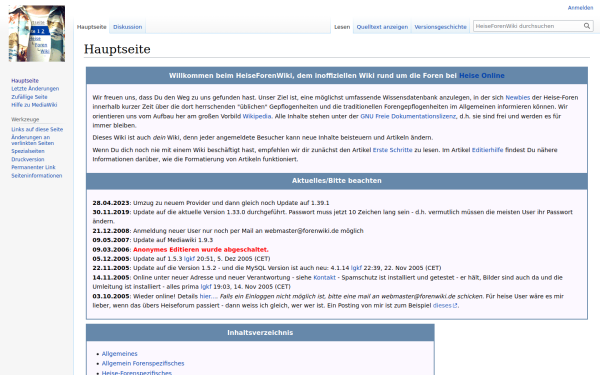The width and height of the screenshot is (600, 375).
Task: Click the Hauptseite page heading
Action: pos(117,49)
